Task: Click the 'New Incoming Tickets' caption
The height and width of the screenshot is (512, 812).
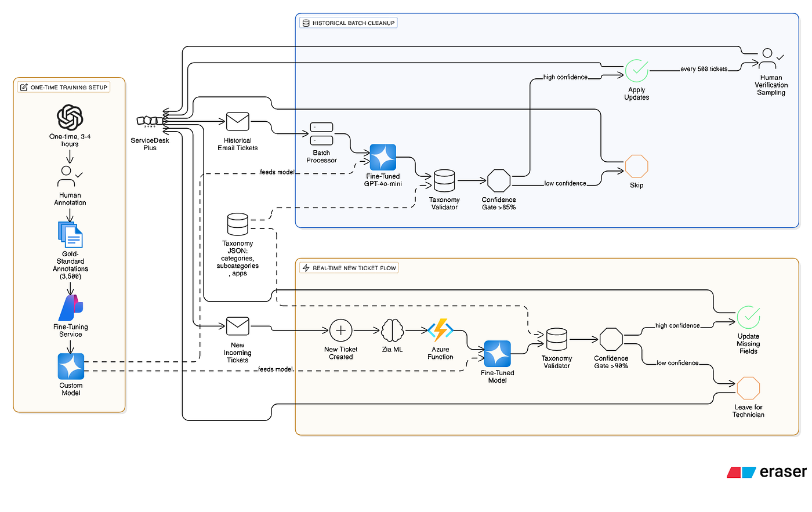Action: click(x=238, y=353)
